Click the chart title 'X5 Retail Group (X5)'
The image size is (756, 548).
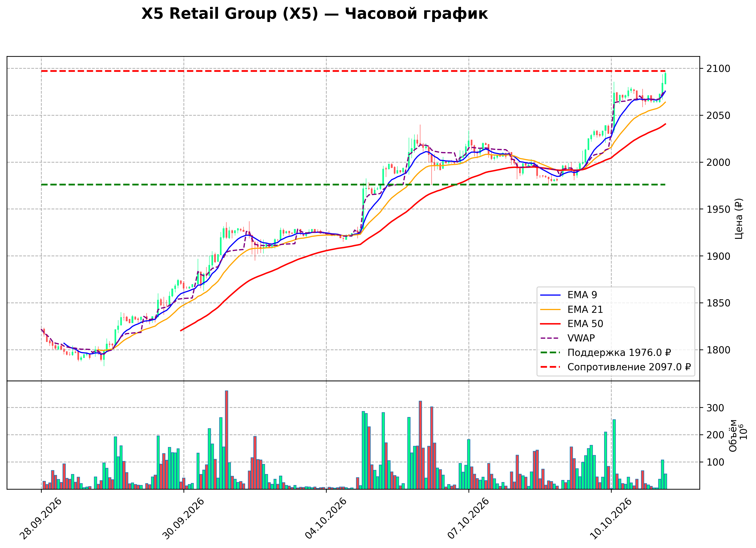[230, 14]
